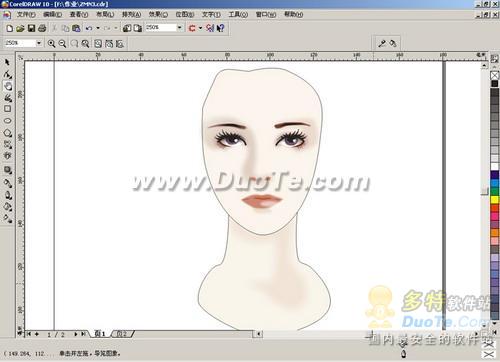Open the zoom level dropdown in the standard toolbar
Screen dimensions: 500x362
pos(180,28)
